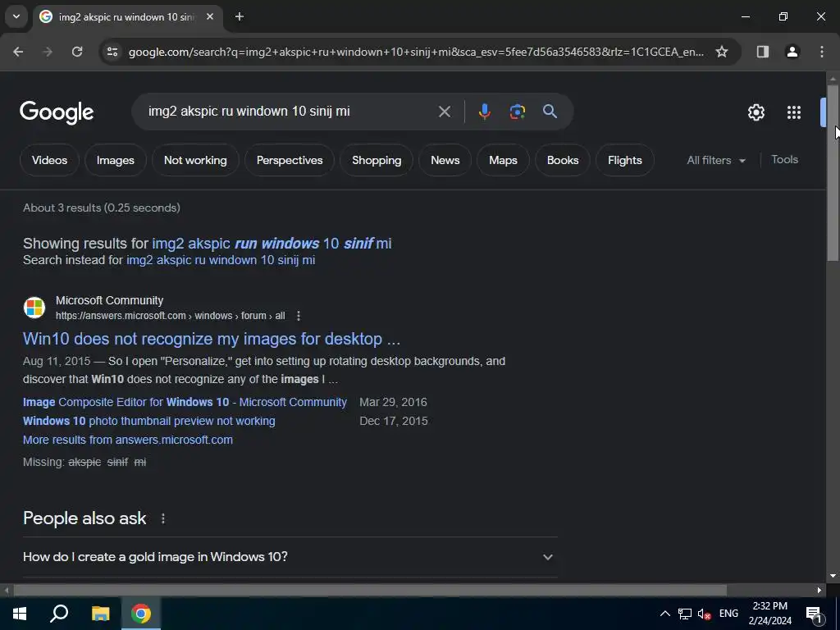Open File Explorer from taskbar
The image size is (840, 630).
pos(100,614)
